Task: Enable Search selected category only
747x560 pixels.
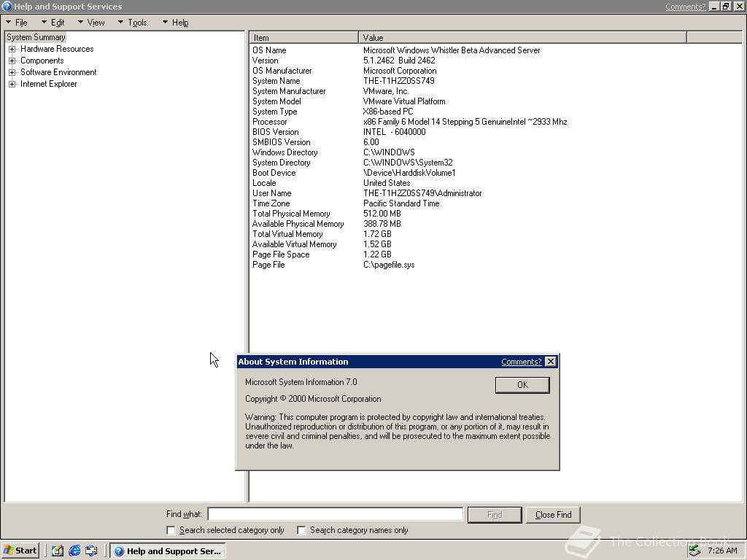Action: click(x=171, y=530)
